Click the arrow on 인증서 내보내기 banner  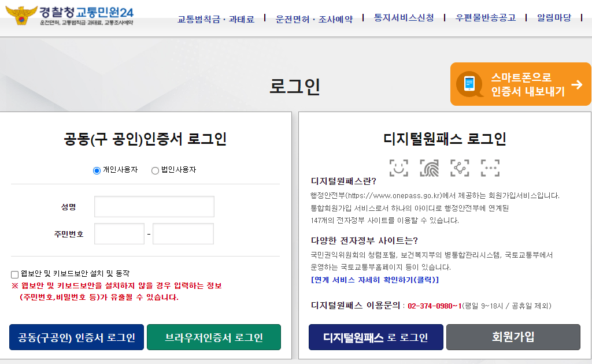[x=576, y=84]
